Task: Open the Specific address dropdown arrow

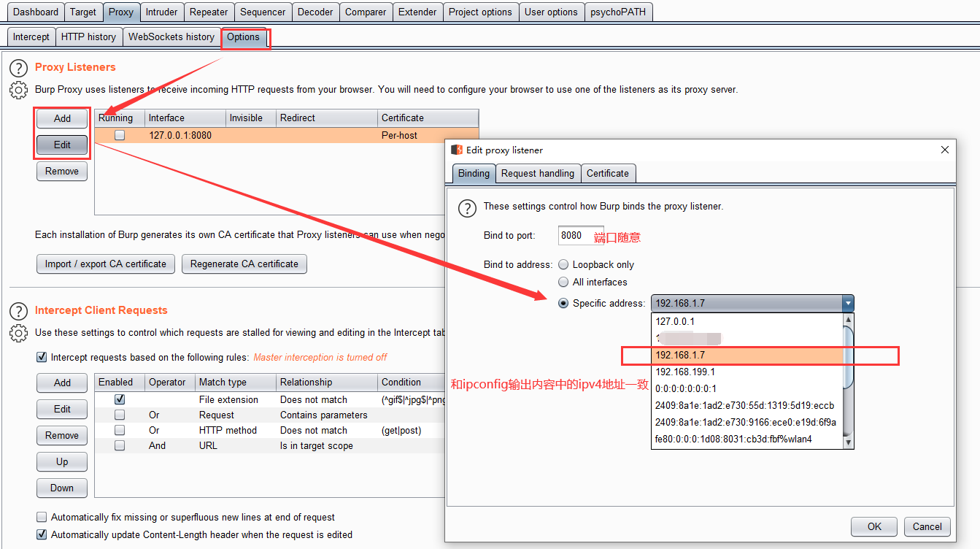Action: pyautogui.click(x=847, y=303)
